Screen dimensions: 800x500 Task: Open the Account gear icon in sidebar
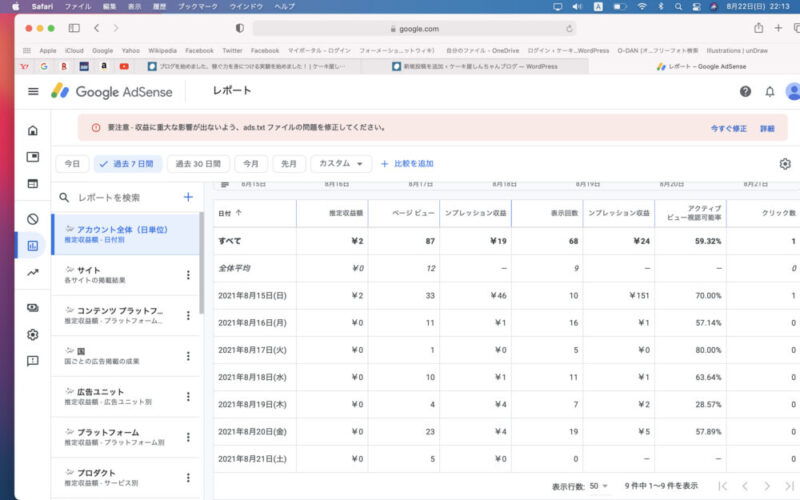(x=33, y=335)
